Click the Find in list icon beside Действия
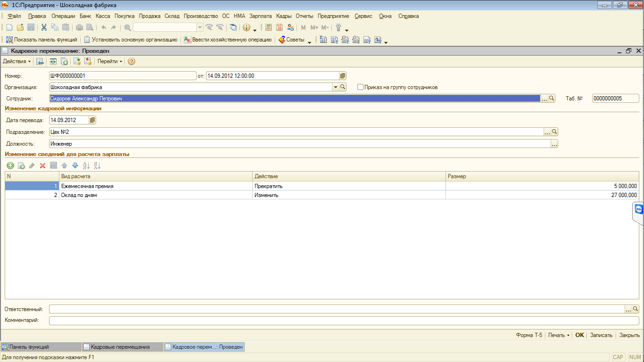This screenshot has width=644, height=362. (40, 61)
